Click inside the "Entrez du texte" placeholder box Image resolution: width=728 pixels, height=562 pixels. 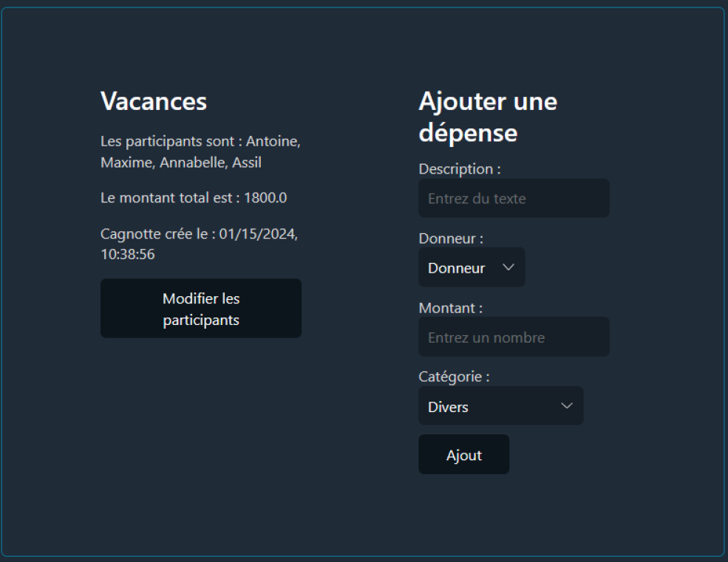(x=514, y=198)
